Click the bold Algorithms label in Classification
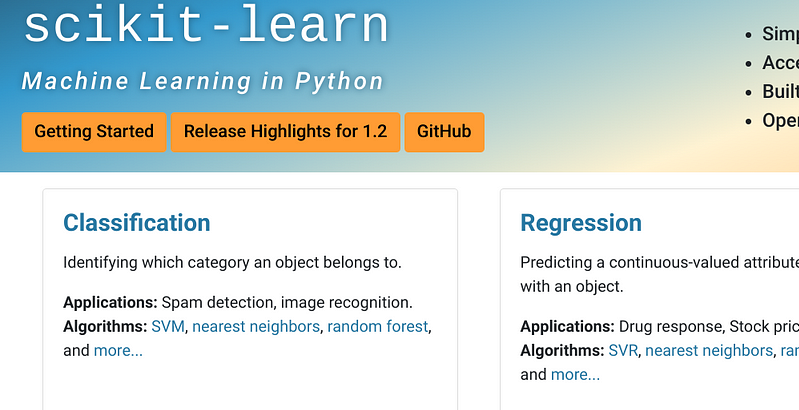The width and height of the screenshot is (799, 410). pyautogui.click(x=105, y=326)
